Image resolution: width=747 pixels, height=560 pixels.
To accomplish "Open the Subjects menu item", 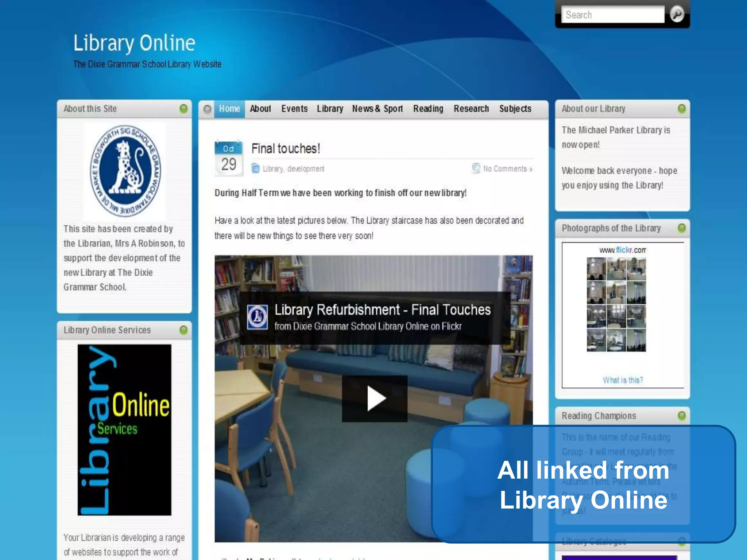I will click(515, 109).
